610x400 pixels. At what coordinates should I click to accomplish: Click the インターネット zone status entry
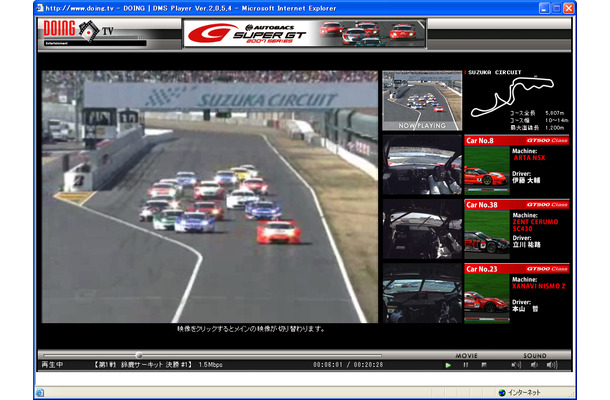(x=520, y=393)
